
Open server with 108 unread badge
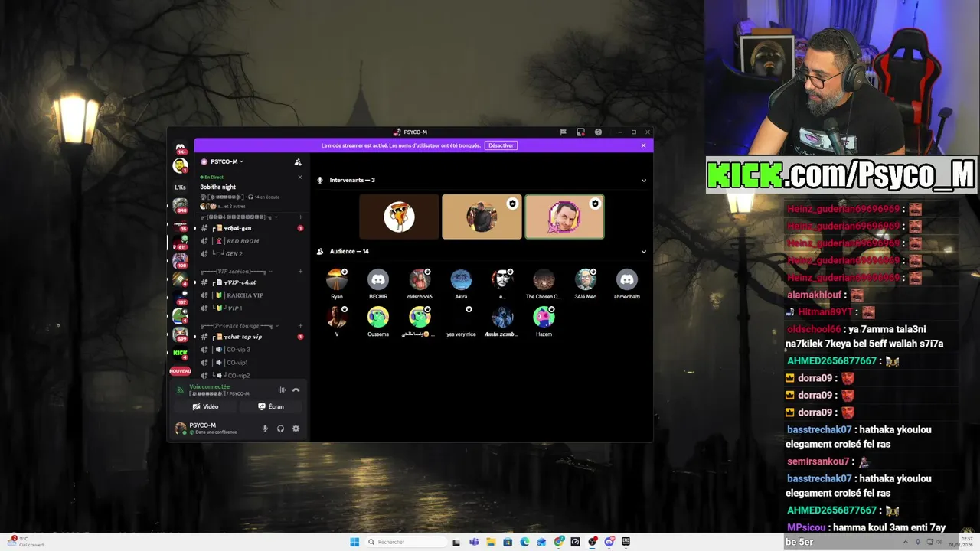tap(180, 260)
